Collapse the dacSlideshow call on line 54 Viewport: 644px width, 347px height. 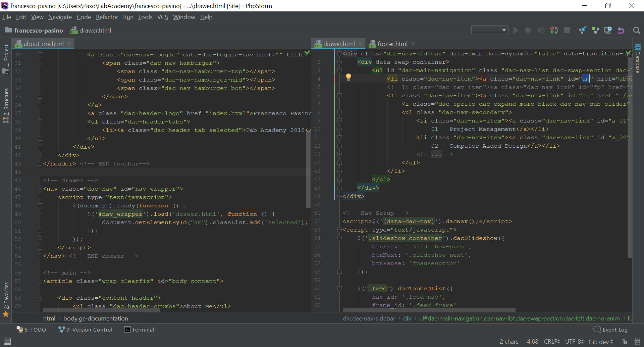click(339, 238)
